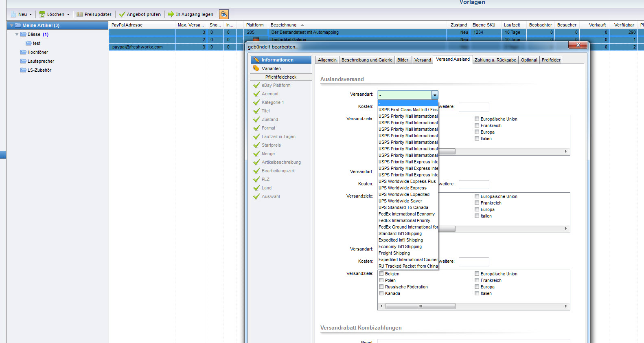Tick the first Europäische Union checkbox
This screenshot has width=644, height=343.
click(x=477, y=119)
